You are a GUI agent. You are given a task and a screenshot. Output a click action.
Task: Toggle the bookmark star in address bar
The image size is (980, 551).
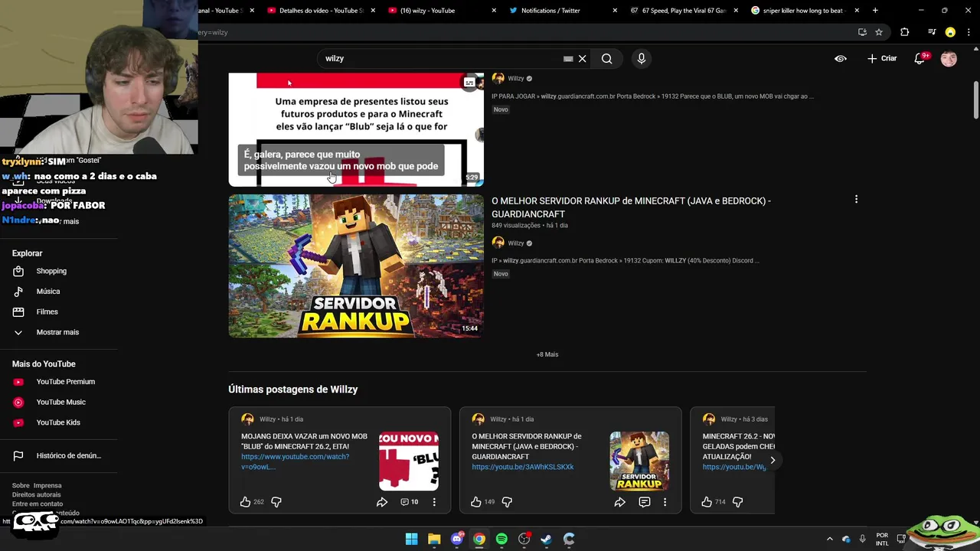tap(879, 32)
